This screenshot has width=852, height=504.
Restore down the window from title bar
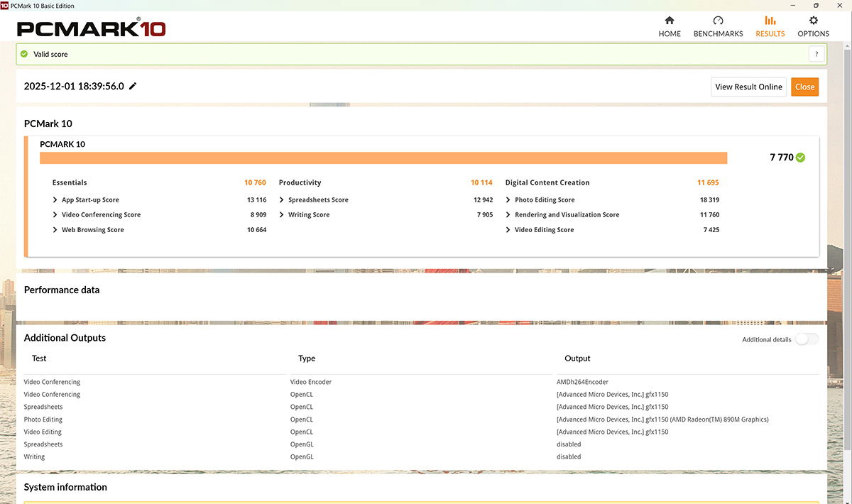(816, 6)
